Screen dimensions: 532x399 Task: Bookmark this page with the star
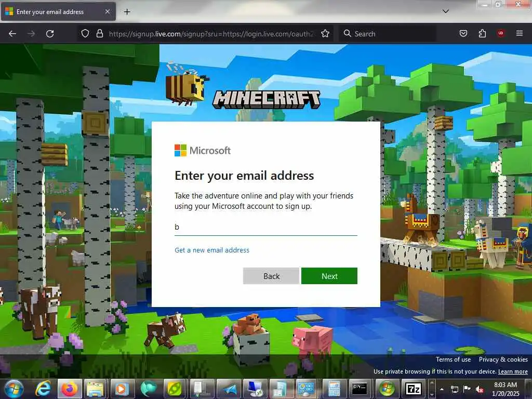point(325,33)
